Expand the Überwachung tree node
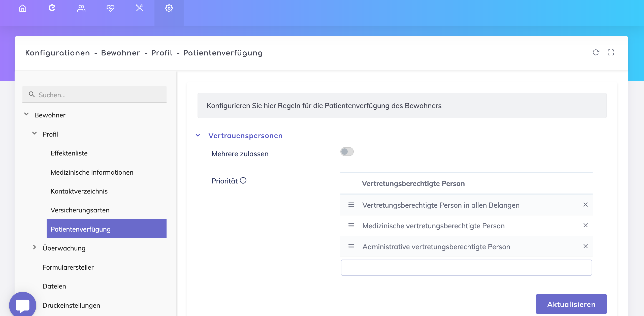Screen dimensions: 644x316 pyautogui.click(x=35, y=247)
